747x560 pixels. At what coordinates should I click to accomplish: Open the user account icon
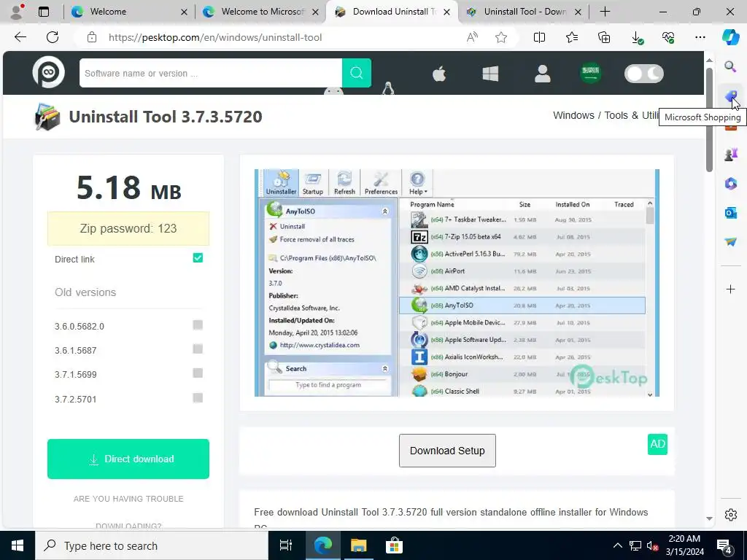point(542,74)
